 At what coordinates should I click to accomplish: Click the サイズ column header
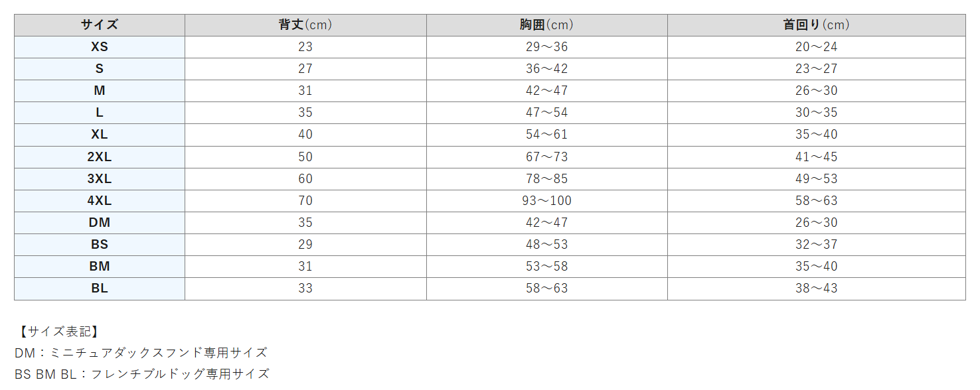click(x=100, y=25)
